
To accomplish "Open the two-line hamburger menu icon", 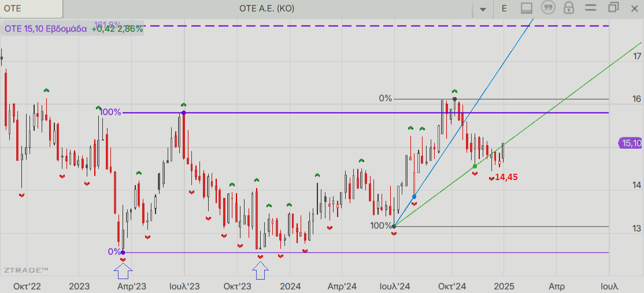I will pos(591,8).
